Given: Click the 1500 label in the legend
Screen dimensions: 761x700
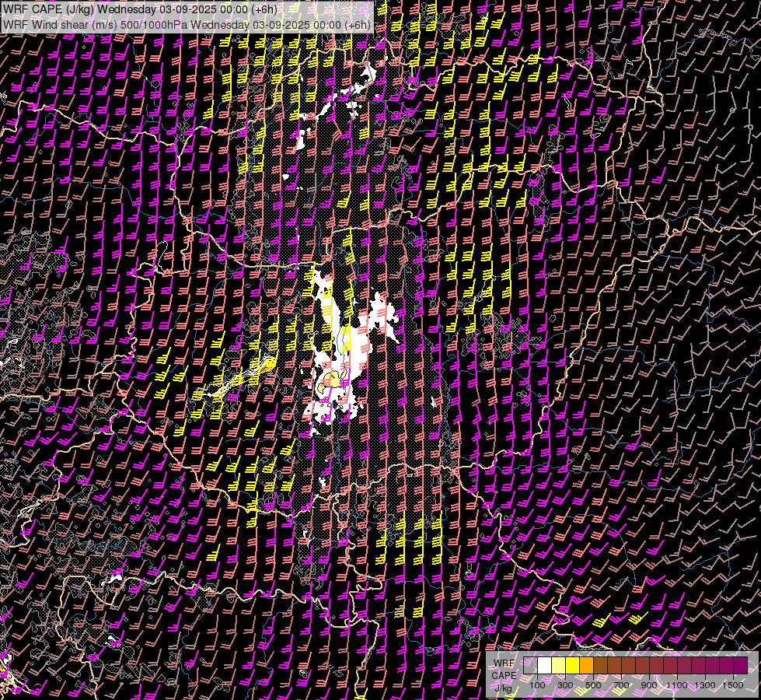Looking at the screenshot, I should tap(733, 685).
